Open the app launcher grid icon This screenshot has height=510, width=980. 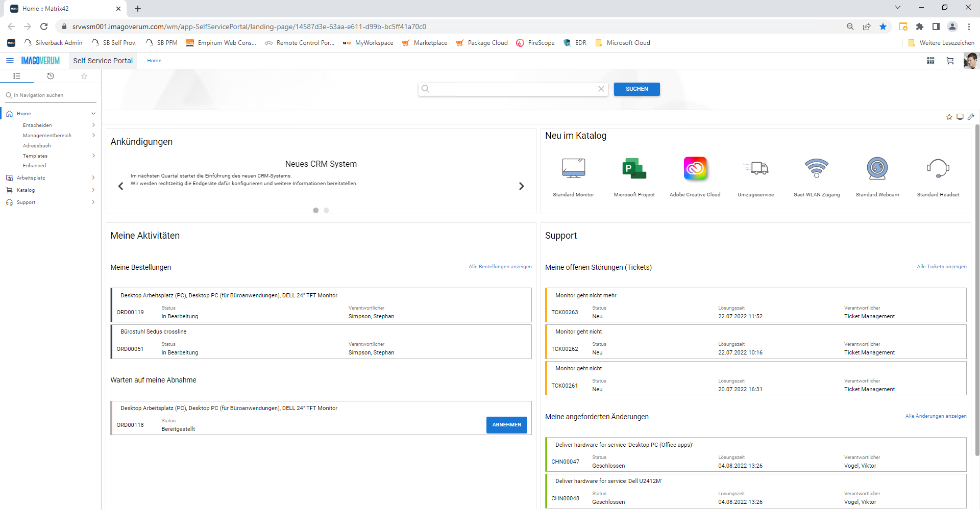tap(930, 61)
